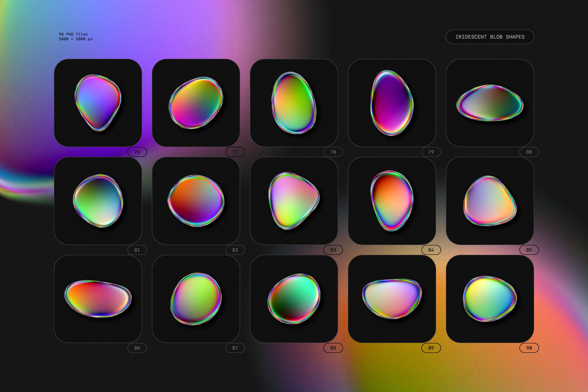Click the orange-purple round blob numbered 82
The height and width of the screenshot is (392, 588).
pyautogui.click(x=196, y=201)
